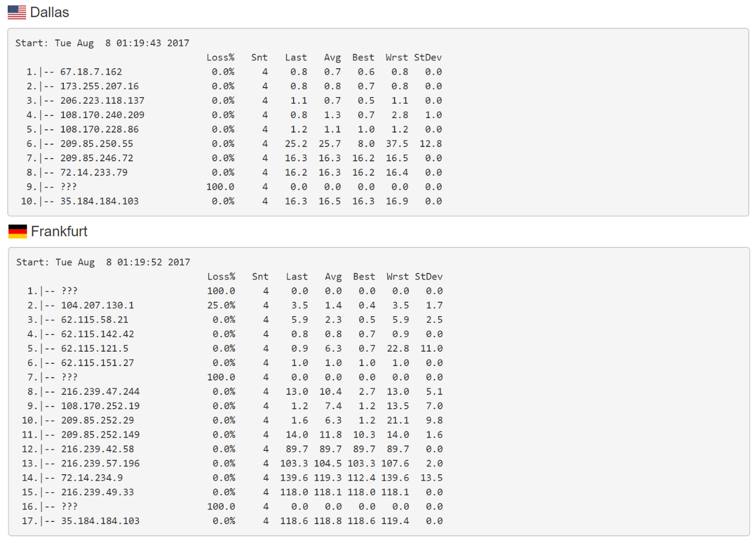This screenshot has width=756, height=543.
Task: Click the Dallas Loss% column header
Action: [x=220, y=58]
